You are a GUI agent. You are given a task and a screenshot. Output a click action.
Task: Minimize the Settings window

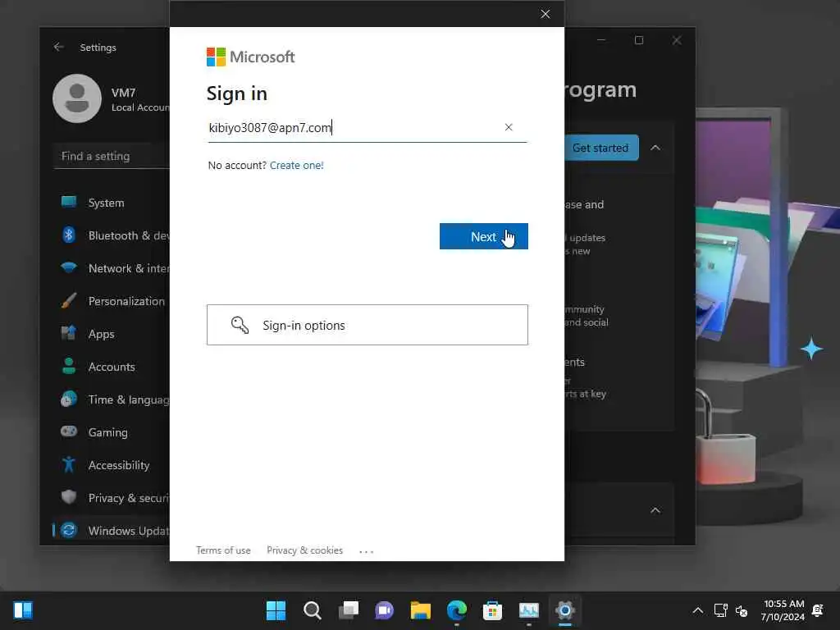pos(601,40)
